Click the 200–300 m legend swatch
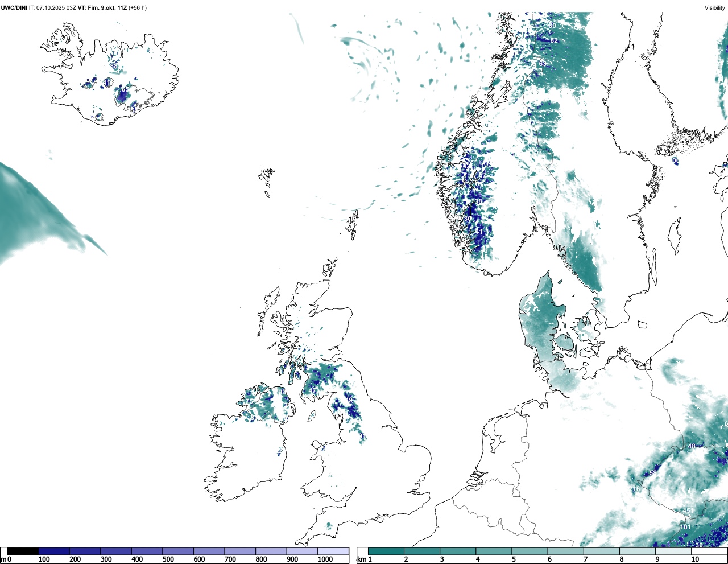This screenshot has height=564, width=728. coord(85,551)
